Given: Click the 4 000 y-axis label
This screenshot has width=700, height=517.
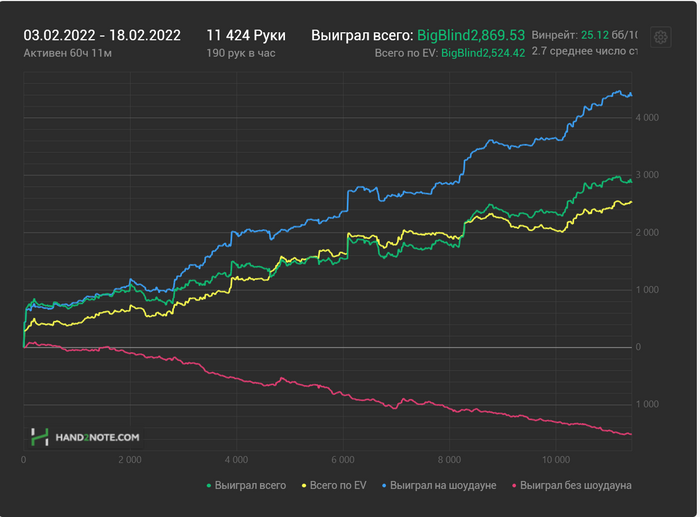Looking at the screenshot, I should click(647, 117).
